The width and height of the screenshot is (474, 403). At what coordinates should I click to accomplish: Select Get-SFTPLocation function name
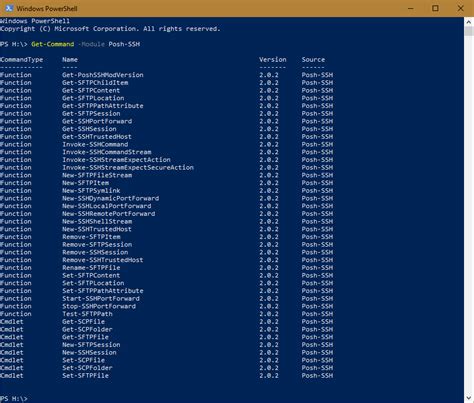coord(93,98)
